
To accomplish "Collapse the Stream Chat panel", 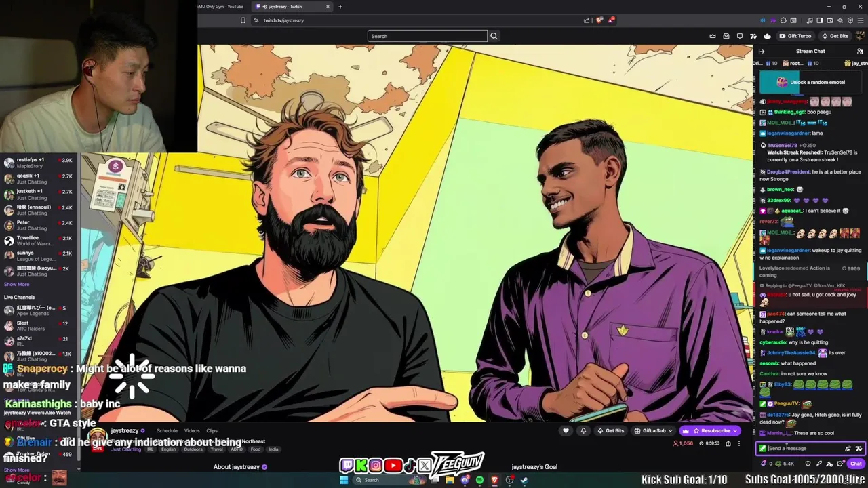I will 762,51.
